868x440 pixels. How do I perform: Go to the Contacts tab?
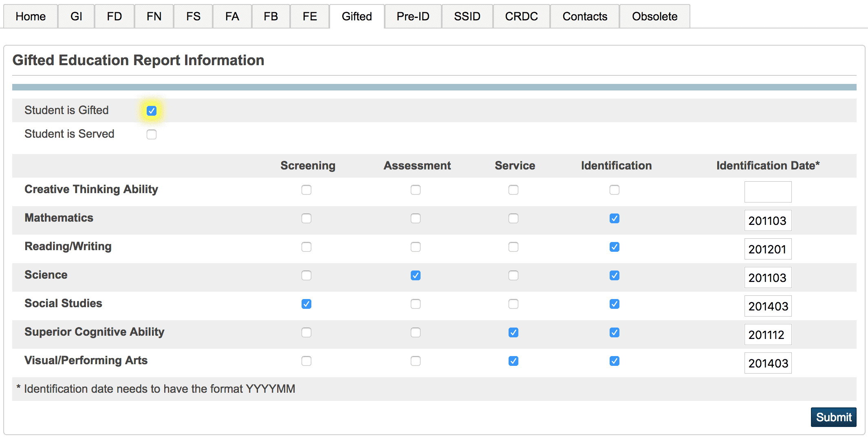[x=585, y=16]
